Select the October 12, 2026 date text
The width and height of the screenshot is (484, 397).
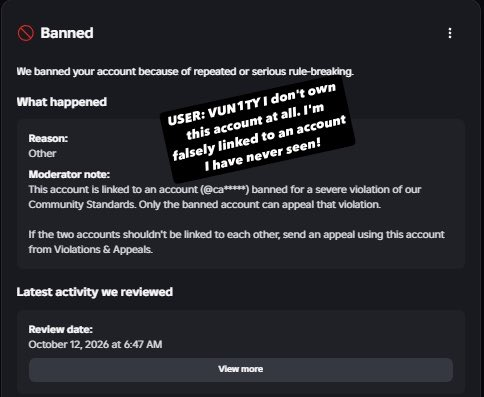click(95, 344)
